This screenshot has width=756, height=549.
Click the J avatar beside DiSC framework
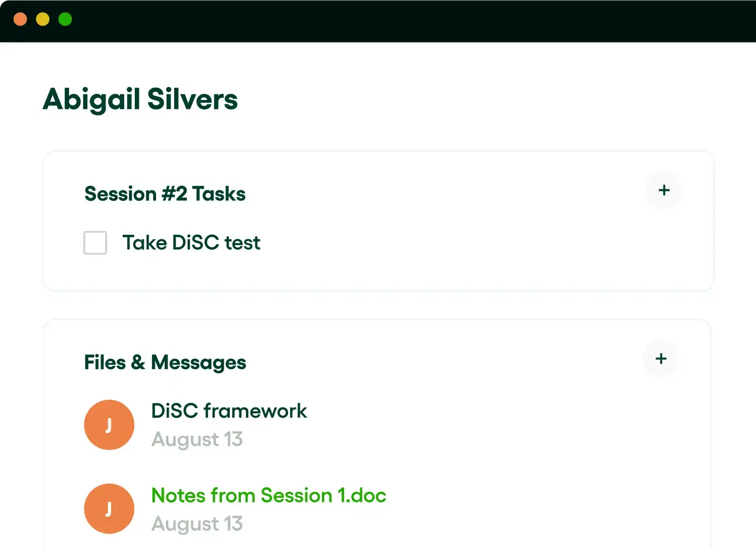pos(109,425)
